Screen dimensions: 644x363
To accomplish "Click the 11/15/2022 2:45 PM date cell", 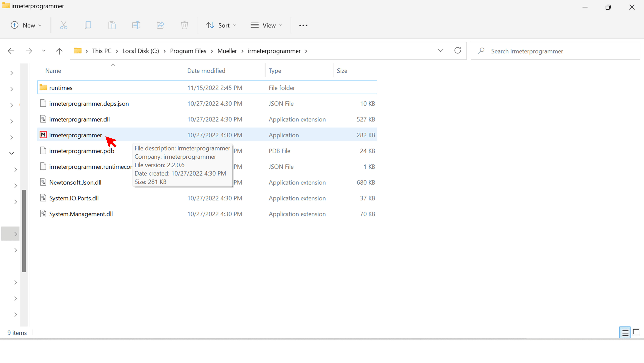I will click(215, 88).
